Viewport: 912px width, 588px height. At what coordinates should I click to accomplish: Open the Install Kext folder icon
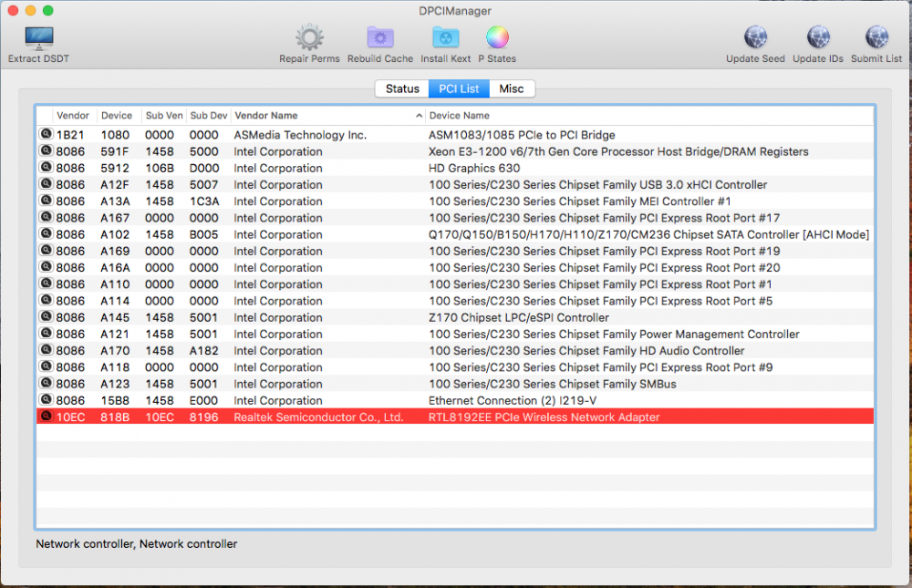point(446,37)
